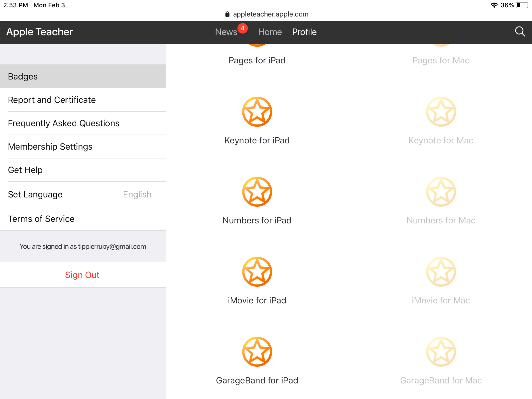Tap the red News notification badge
Screen dimensions: 532x399
point(242,28)
